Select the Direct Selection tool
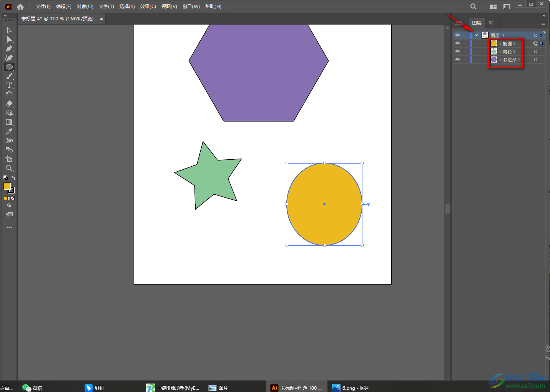 [9, 39]
